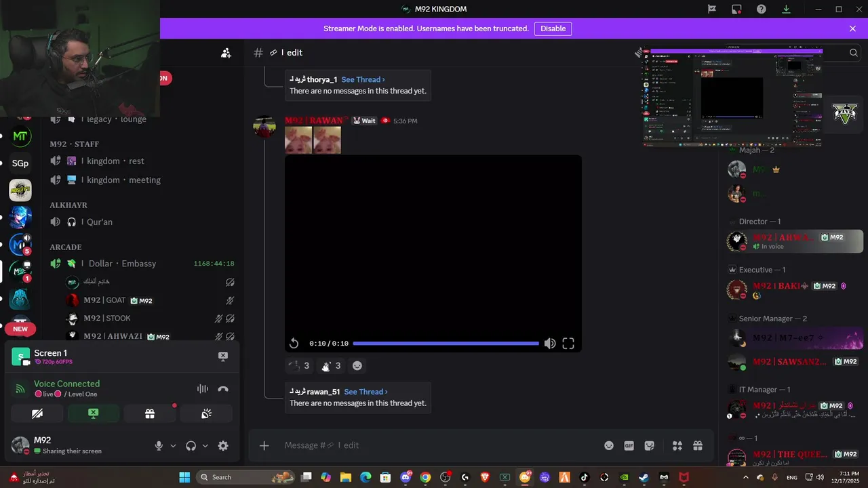Open the soundboard activity button
Image resolution: width=868 pixels, height=488 pixels.
206,413
